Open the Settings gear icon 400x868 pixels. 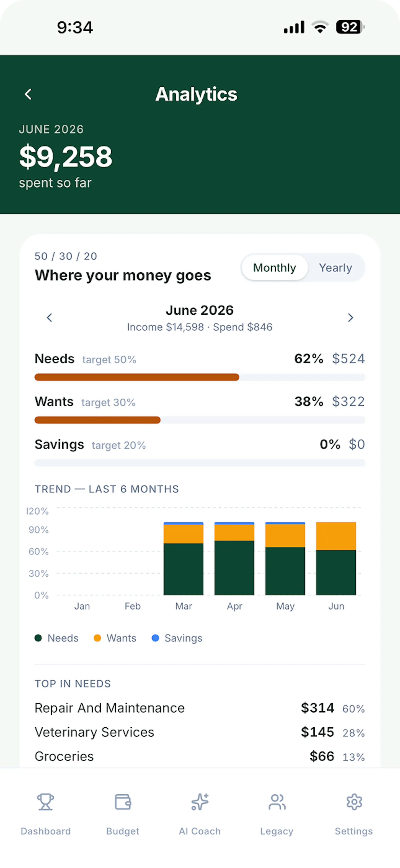pos(354,802)
